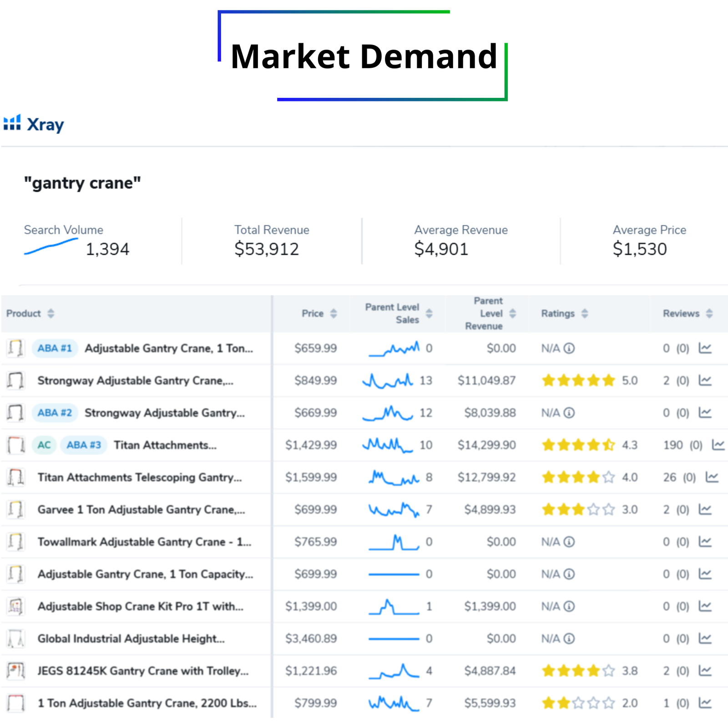Screen dimensions: 728x728
Task: Click sales sparkline in Strongway $849.99 row
Action: pos(388,381)
